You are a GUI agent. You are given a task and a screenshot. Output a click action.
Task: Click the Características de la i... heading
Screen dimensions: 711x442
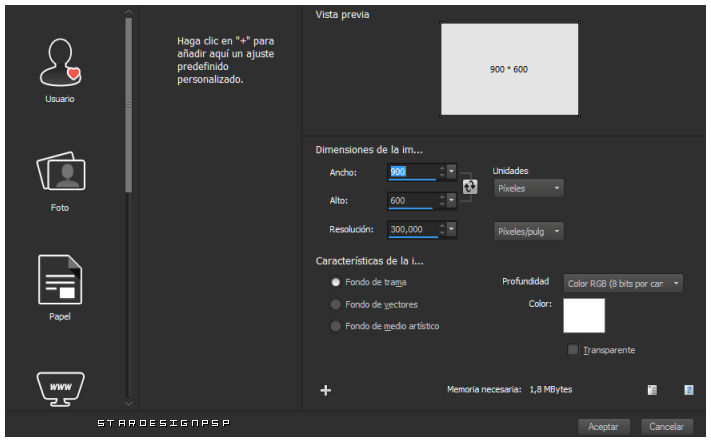pyautogui.click(x=370, y=261)
